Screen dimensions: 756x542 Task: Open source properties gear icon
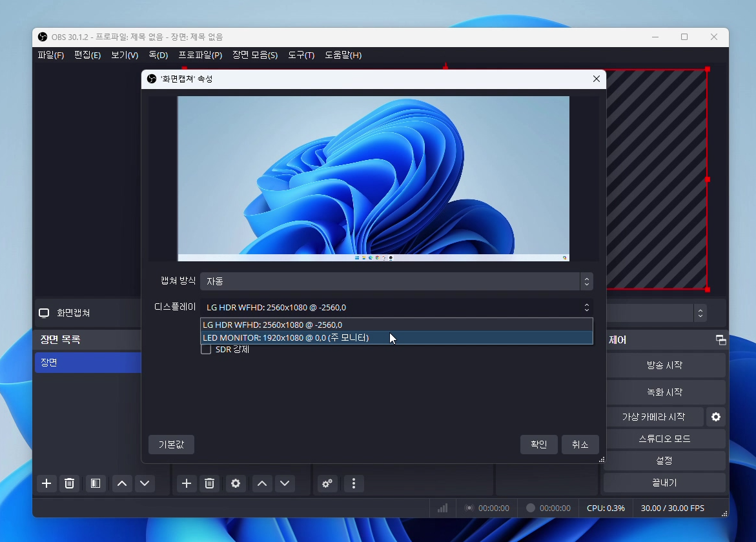[235, 483]
